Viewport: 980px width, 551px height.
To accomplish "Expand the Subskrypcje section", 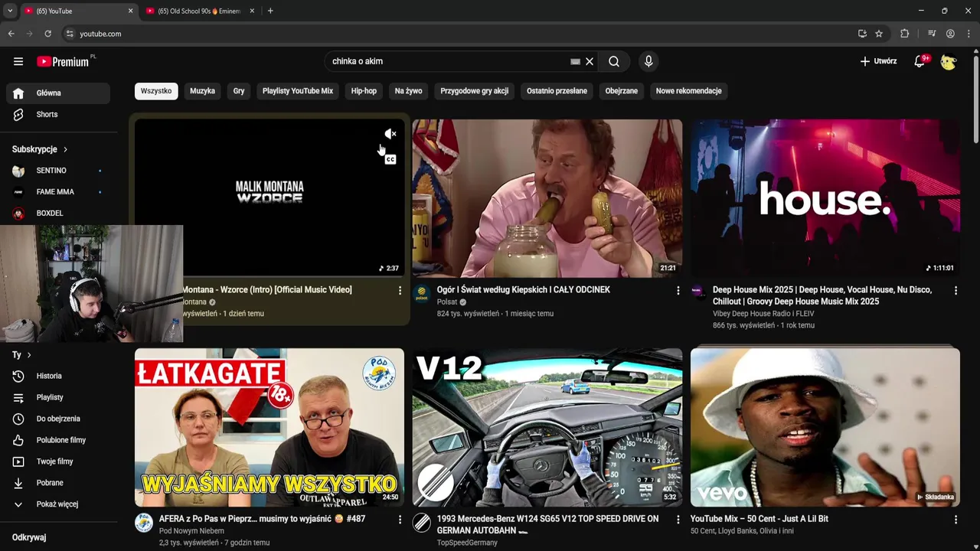I will pyautogui.click(x=40, y=149).
